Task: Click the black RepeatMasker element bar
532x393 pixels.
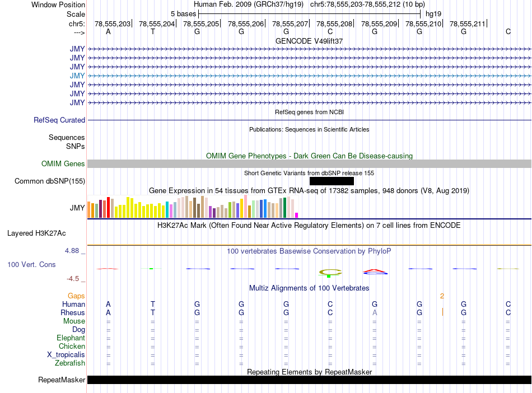Action: pyautogui.click(x=309, y=380)
